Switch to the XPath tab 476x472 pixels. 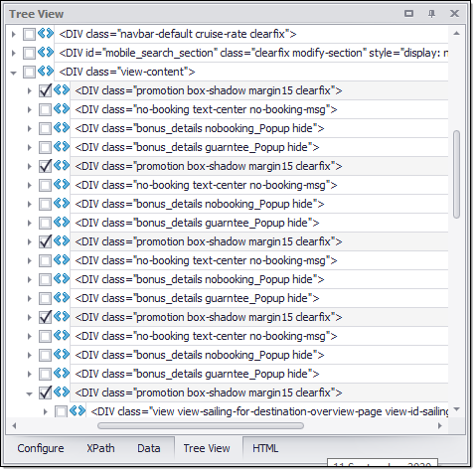100,448
